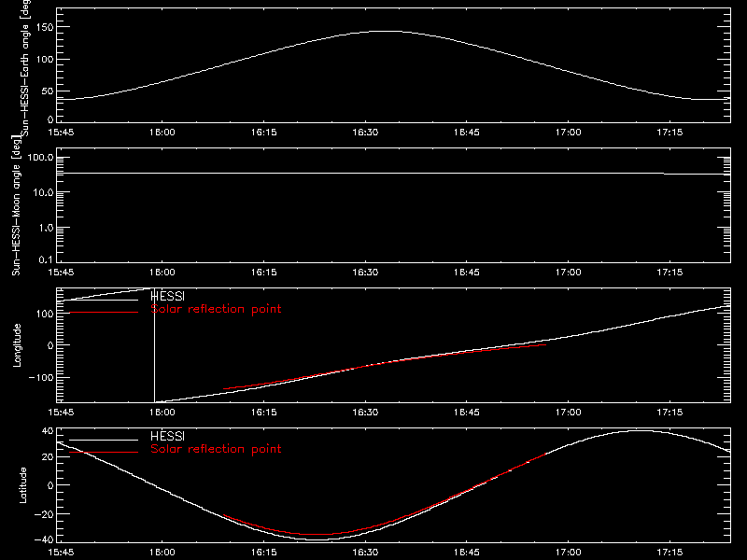Click the peak of the Sun-HESSI-Earth angle curve
The height and width of the screenshot is (560, 747).
(x=387, y=31)
